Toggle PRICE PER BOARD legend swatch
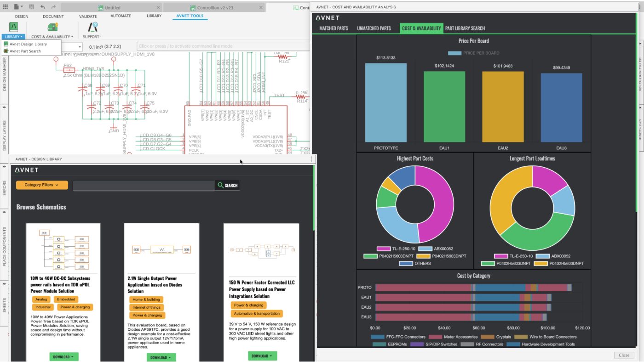The image size is (644, 362). tap(454, 53)
